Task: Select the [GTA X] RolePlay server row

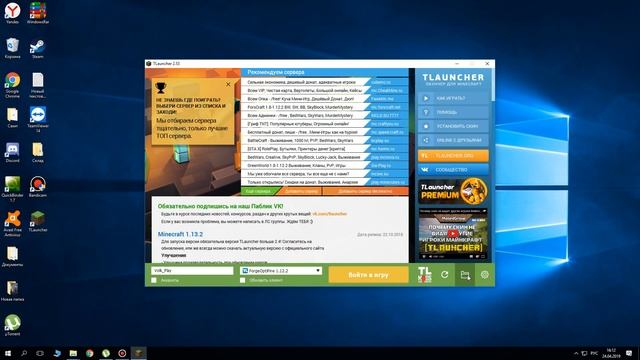Action: click(x=324, y=149)
